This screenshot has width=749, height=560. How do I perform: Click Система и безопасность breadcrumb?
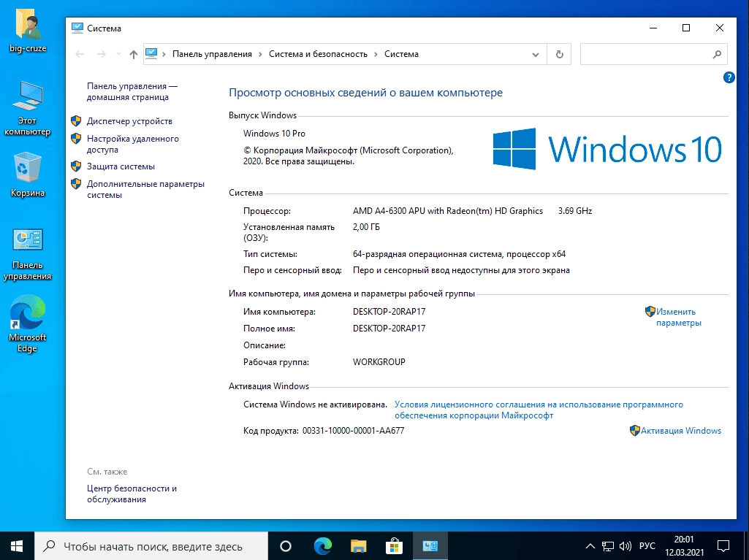[x=318, y=55]
